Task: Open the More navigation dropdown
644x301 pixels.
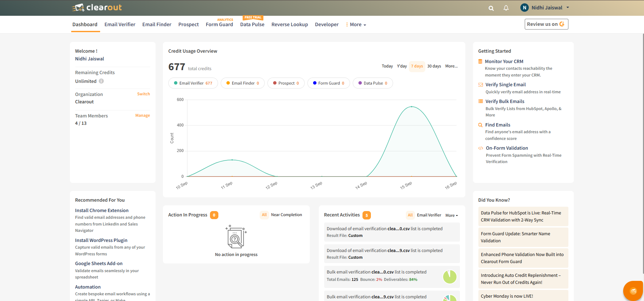Action: [x=356, y=24]
